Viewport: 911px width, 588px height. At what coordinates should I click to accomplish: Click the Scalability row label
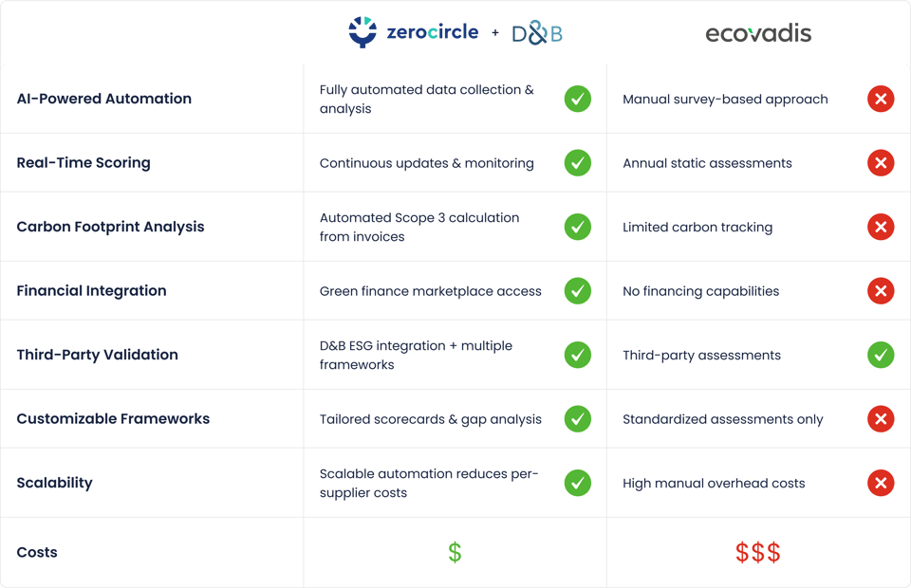tap(54, 483)
